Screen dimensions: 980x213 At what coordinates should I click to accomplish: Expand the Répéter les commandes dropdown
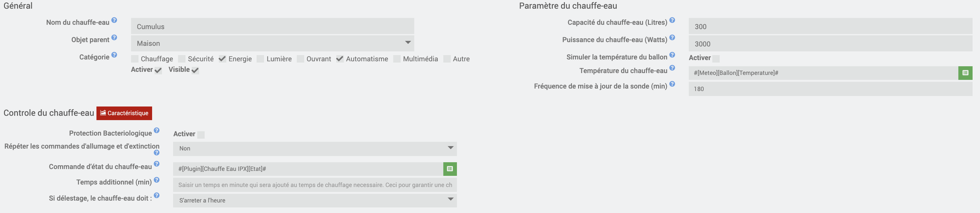(x=315, y=149)
